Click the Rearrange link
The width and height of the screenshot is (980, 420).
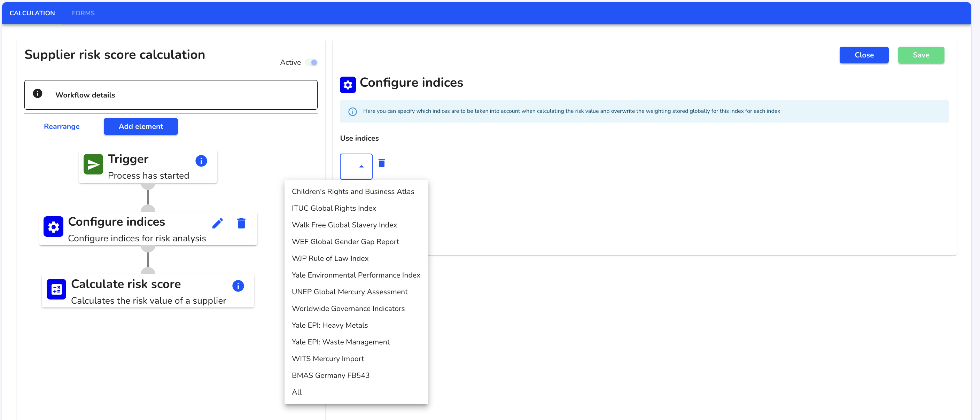click(x=62, y=126)
